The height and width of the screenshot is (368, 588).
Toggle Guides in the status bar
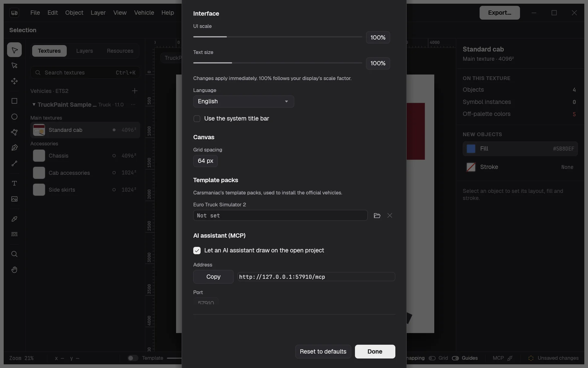tap(455, 358)
